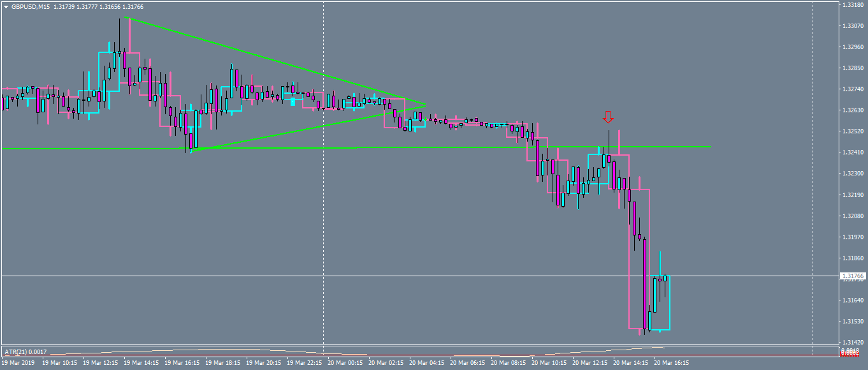Viewport: 868px width, 370px height.
Task: Click the 1.33180 price scale label
Action: pyautogui.click(x=853, y=5)
